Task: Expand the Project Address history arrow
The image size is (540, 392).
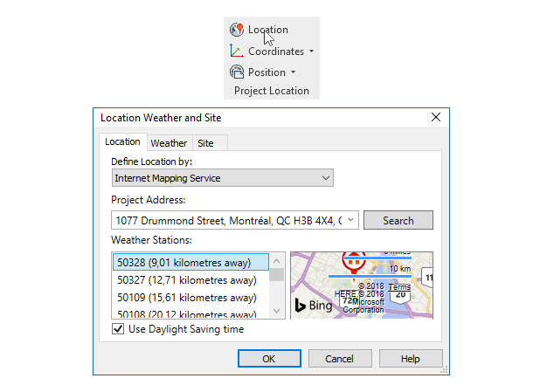Action: (350, 220)
